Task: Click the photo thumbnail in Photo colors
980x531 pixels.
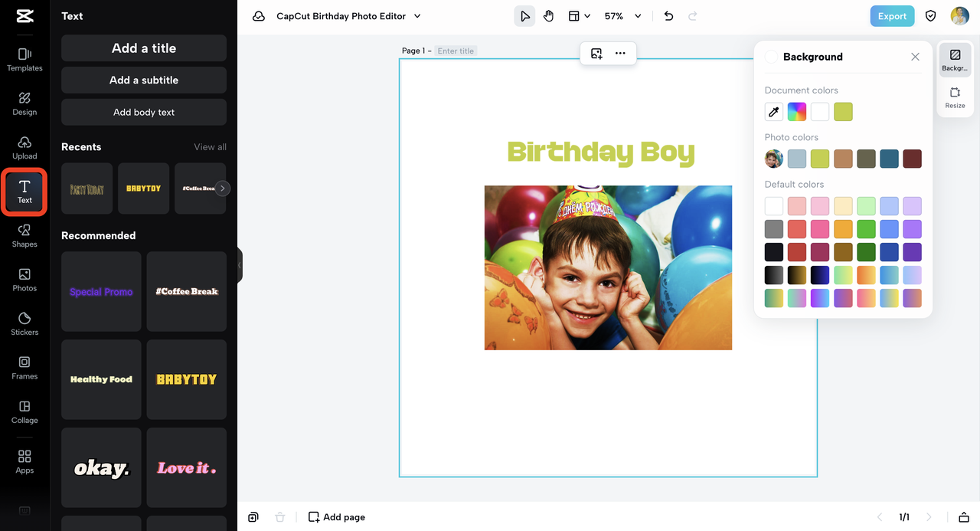Action: click(x=774, y=159)
